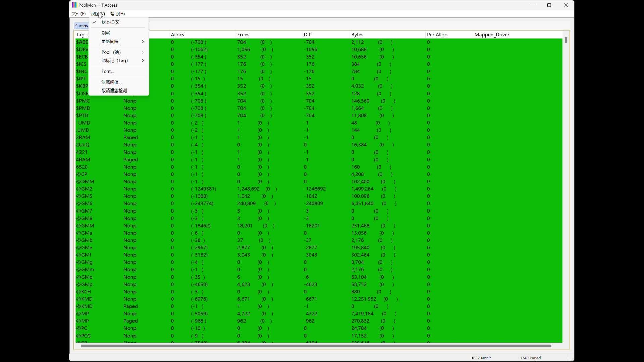Expand the 更新间隔 submenu
Image resolution: width=644 pixels, height=362 pixels.
tap(119, 41)
